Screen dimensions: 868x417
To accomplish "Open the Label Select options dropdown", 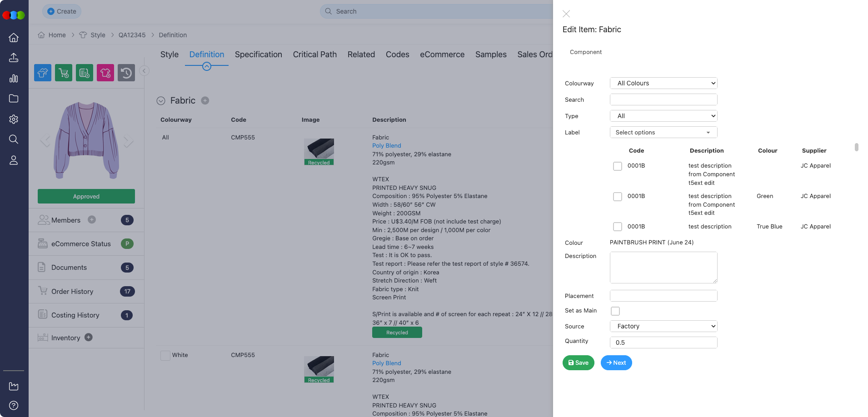I will 663,132.
